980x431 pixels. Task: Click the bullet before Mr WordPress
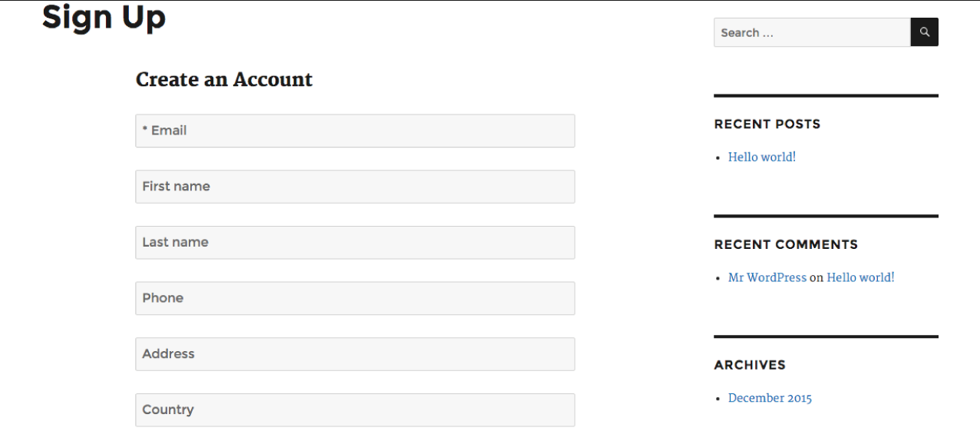718,278
